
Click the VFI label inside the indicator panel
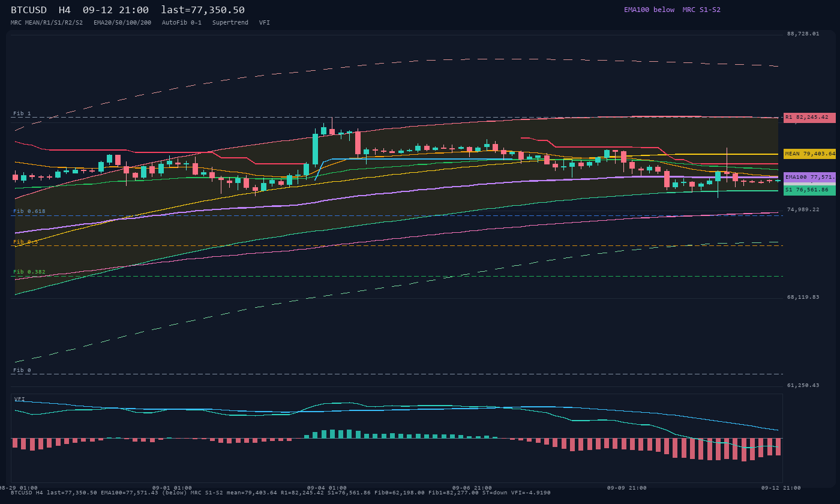tap(20, 399)
